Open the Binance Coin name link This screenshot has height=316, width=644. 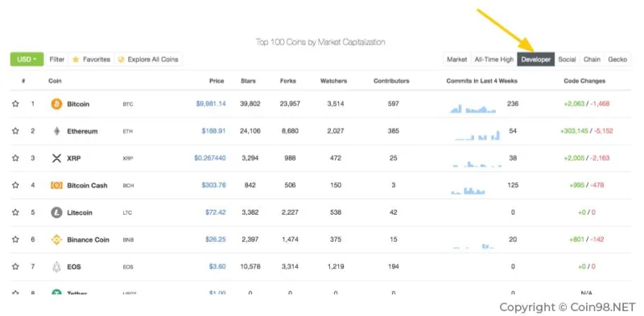click(88, 240)
